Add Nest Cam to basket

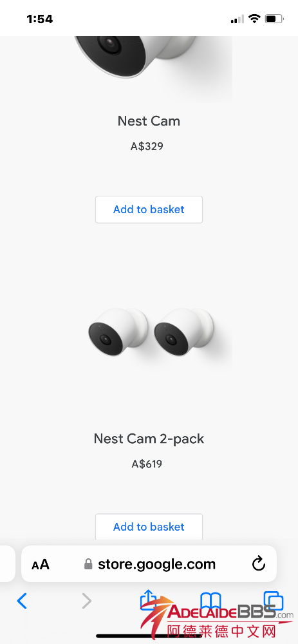coord(149,209)
